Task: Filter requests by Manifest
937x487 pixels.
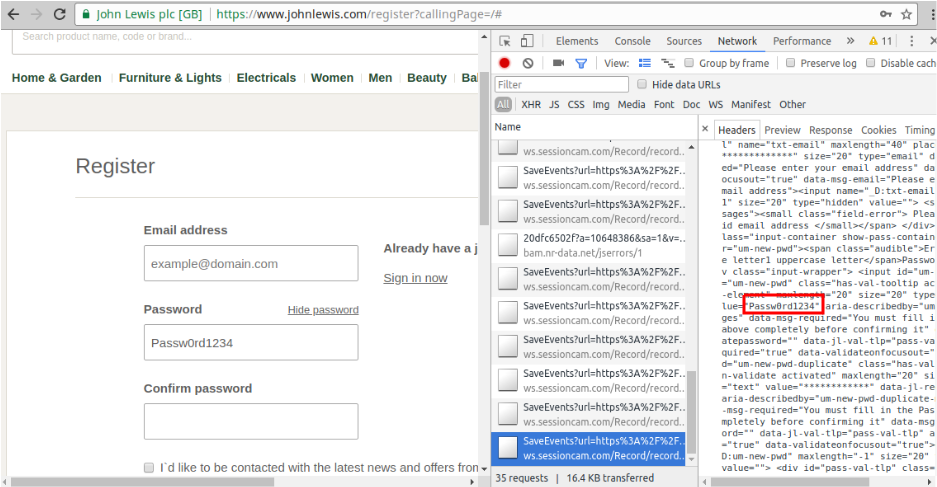Action: coord(751,105)
